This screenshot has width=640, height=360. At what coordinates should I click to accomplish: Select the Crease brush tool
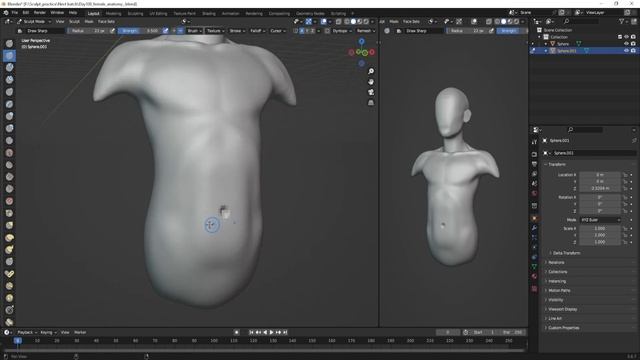9,140
